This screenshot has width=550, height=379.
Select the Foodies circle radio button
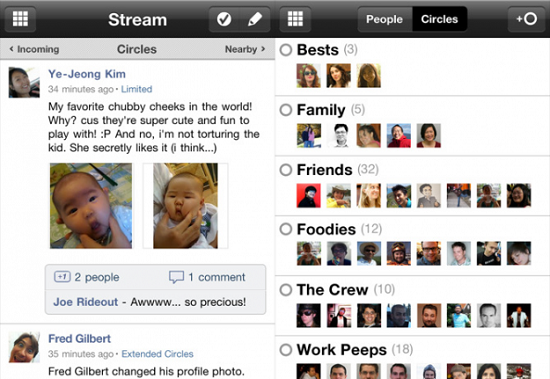pyautogui.click(x=286, y=229)
